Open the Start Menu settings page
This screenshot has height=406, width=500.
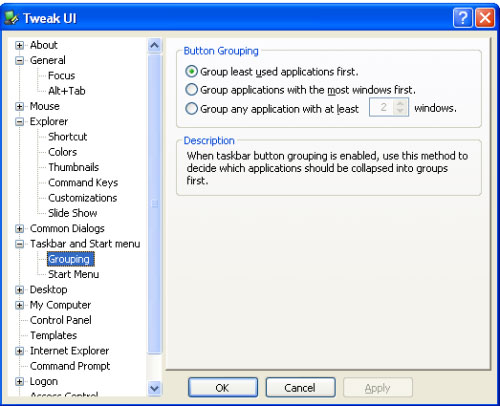74,274
